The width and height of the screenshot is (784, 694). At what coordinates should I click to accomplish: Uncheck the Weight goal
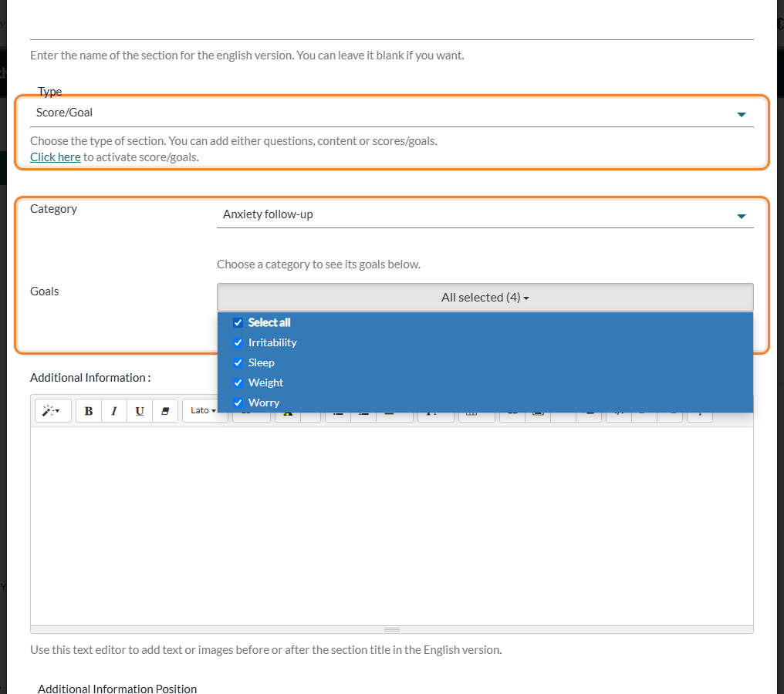[x=238, y=382]
